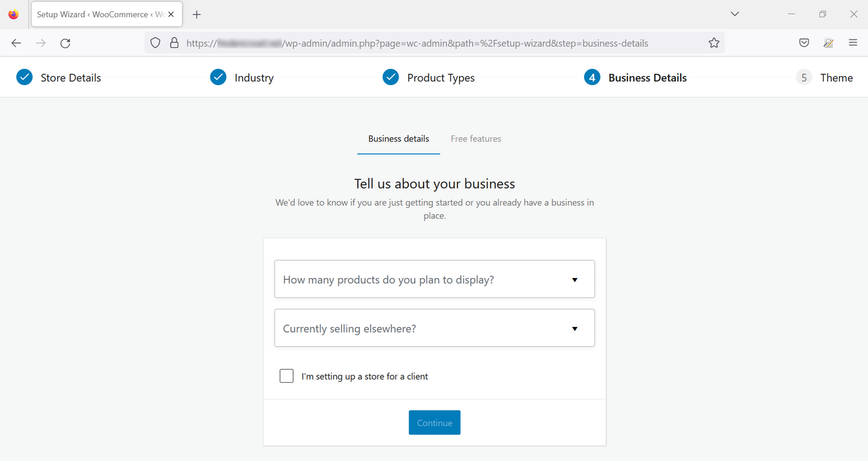Enable the setting up store for a client checkbox
The width and height of the screenshot is (868, 461).
coord(286,375)
